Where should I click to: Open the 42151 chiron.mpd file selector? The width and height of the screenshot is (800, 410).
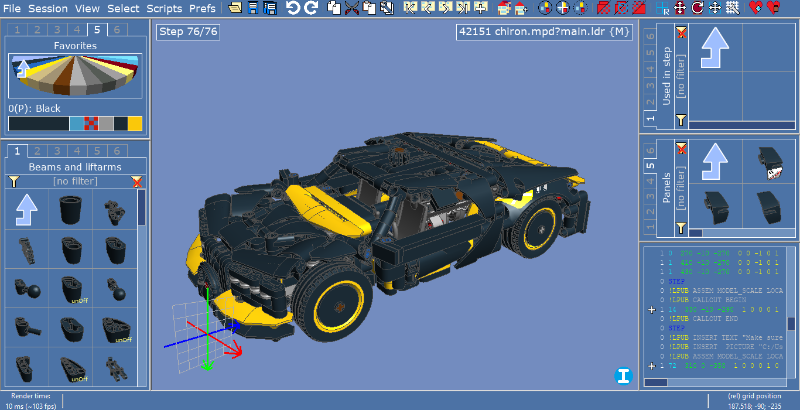[543, 32]
